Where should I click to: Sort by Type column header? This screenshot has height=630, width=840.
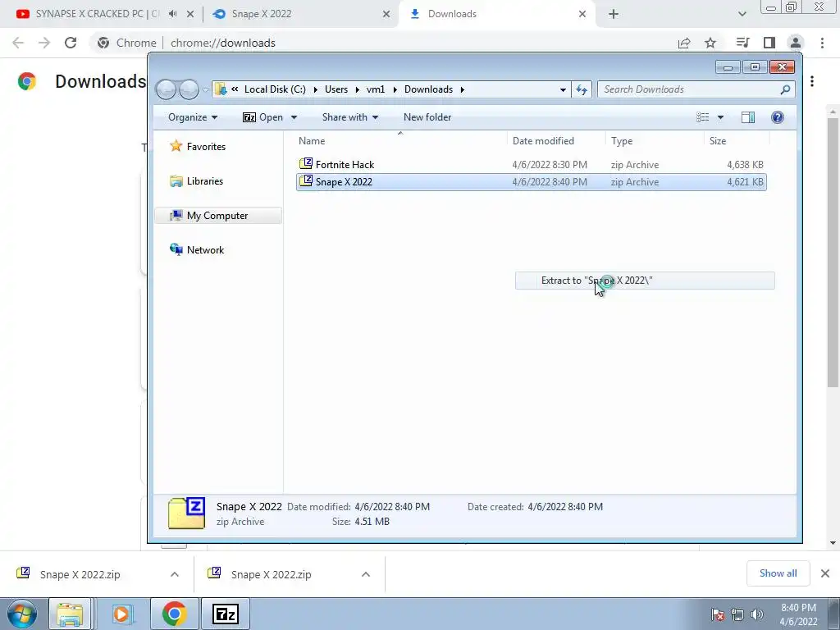click(655, 141)
